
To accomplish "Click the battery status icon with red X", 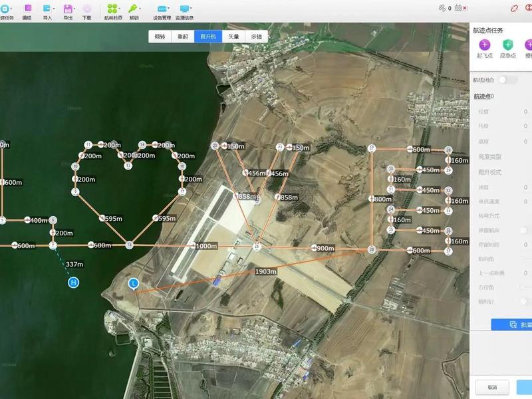I will [460, 7].
